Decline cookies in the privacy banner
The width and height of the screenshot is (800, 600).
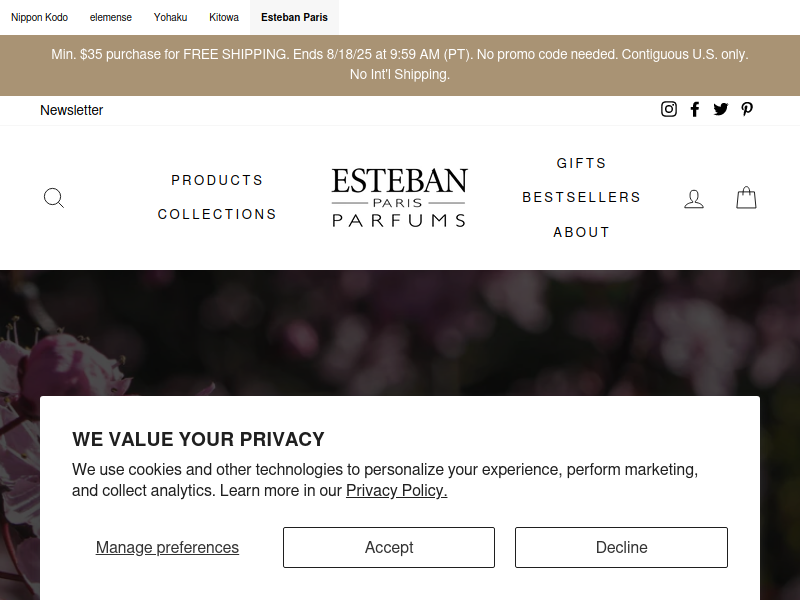coord(621,547)
